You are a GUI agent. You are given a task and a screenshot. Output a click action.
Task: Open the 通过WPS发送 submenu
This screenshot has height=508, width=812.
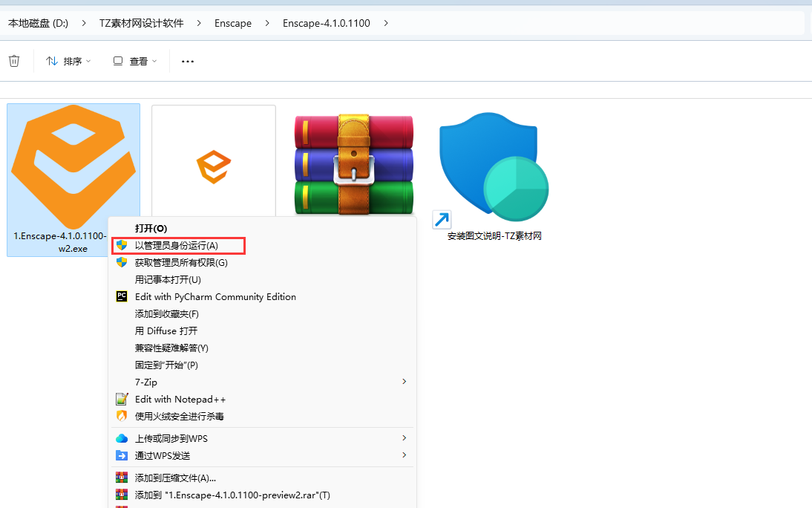[x=262, y=456]
